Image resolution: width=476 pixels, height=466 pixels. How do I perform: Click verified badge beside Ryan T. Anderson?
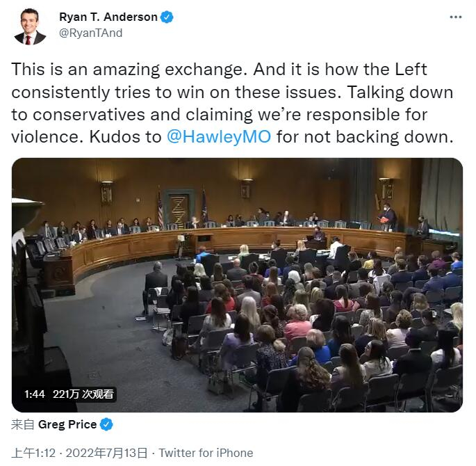point(167,17)
